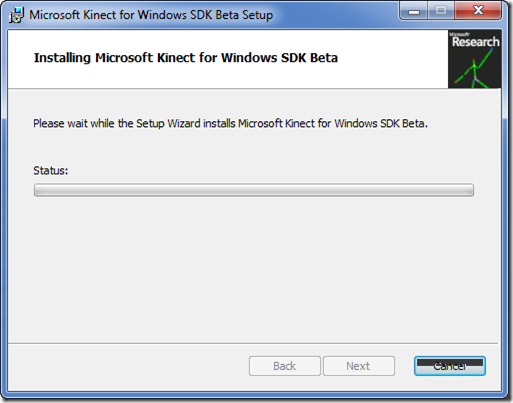Click the Microsoft Research logo image
Viewport: 513px width, 403px height.
475,59
